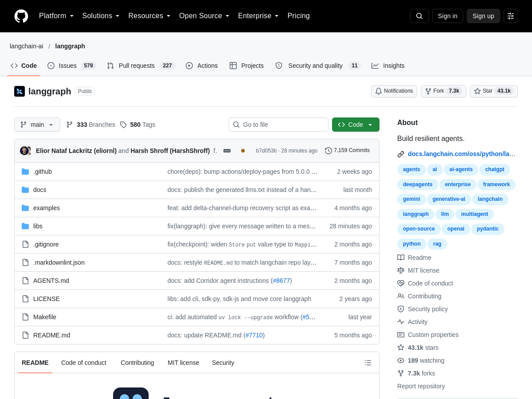Screen dimensions: 532x399
Task: Star the langgraph repository
Action: coord(494,91)
